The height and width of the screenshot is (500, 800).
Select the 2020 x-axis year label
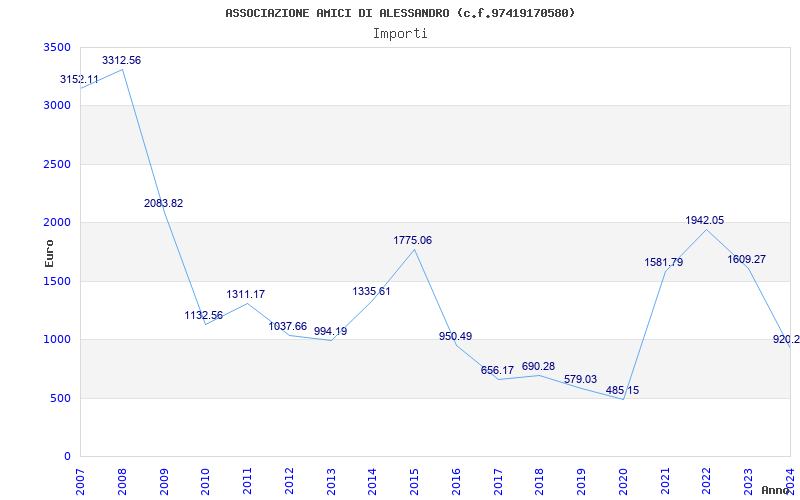coord(623,482)
